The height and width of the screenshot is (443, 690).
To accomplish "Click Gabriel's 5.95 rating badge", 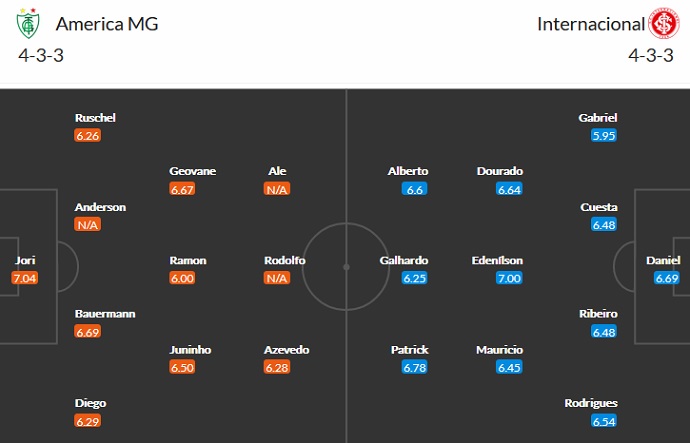I will pos(603,135).
